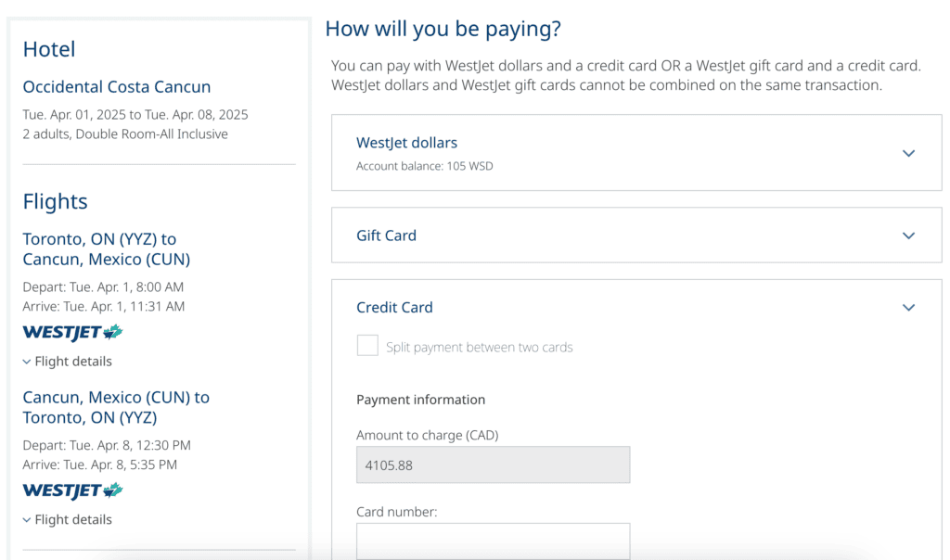Collapse the Credit Card section chevron
This screenshot has height=560, width=950.
908,308
